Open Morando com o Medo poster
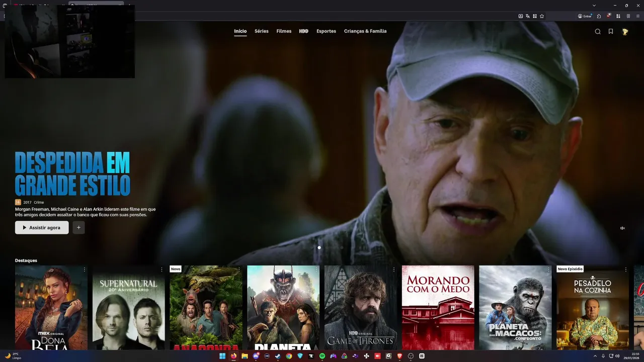The width and height of the screenshot is (644, 362). tap(438, 308)
